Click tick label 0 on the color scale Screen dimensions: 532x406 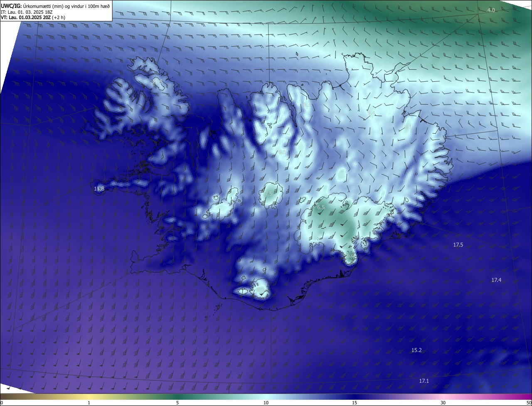pyautogui.click(x=2, y=403)
